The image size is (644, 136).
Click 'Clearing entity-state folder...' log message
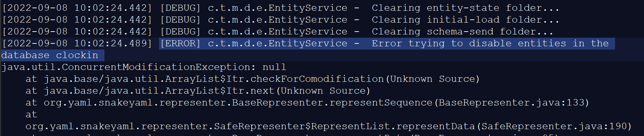point(465,8)
